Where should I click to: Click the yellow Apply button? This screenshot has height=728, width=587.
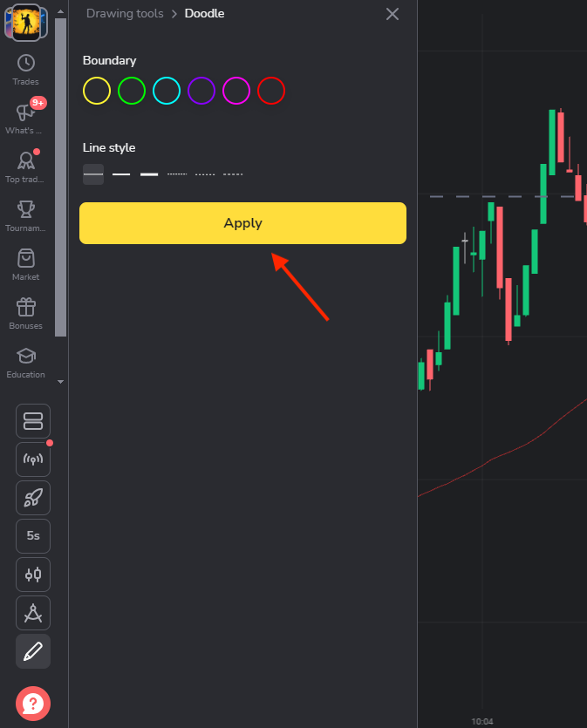tap(242, 223)
